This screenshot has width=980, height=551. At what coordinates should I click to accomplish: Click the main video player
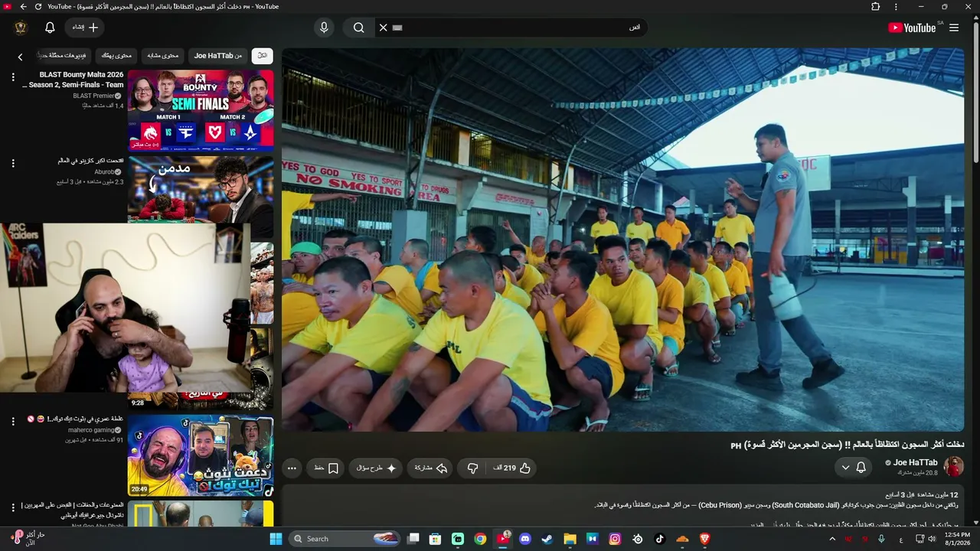tap(622, 240)
